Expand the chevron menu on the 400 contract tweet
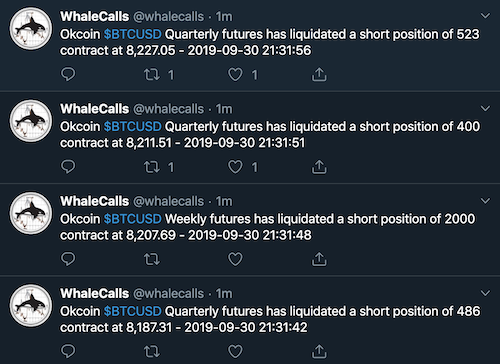The width and height of the screenshot is (500, 364). 485,108
